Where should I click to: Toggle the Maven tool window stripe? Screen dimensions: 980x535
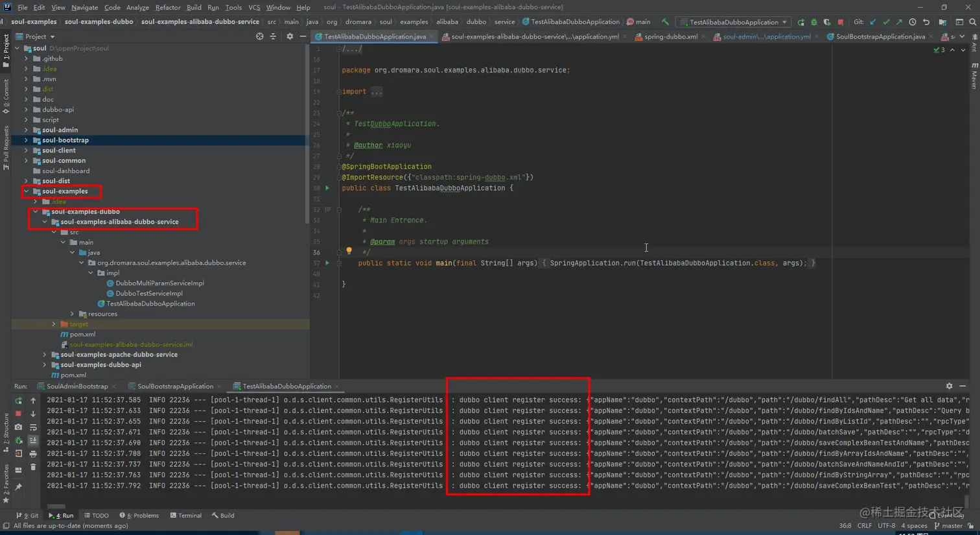point(974,76)
